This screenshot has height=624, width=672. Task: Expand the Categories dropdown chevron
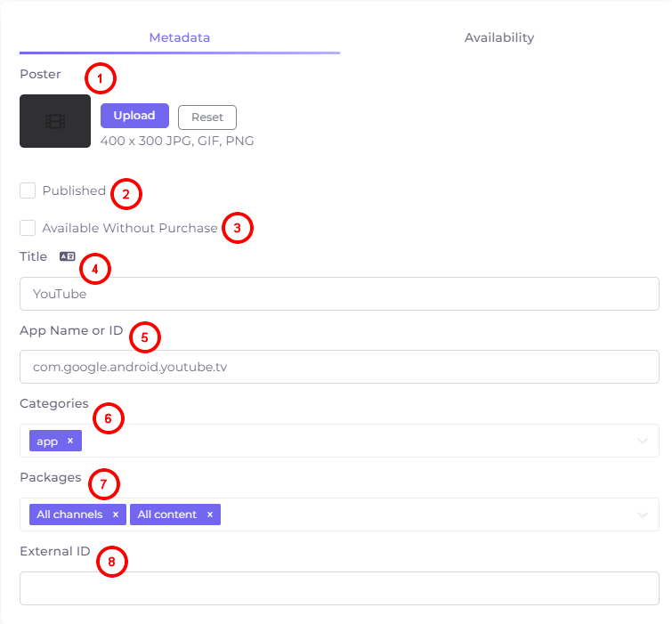(x=642, y=441)
